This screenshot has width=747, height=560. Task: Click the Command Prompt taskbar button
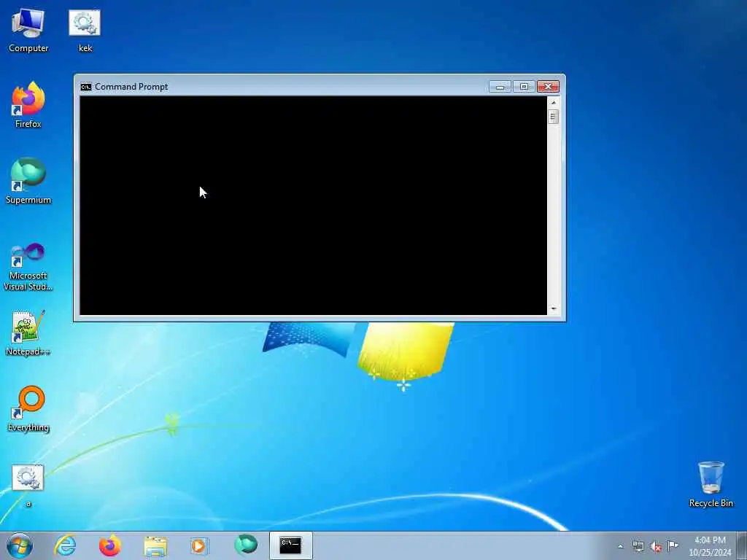290,545
